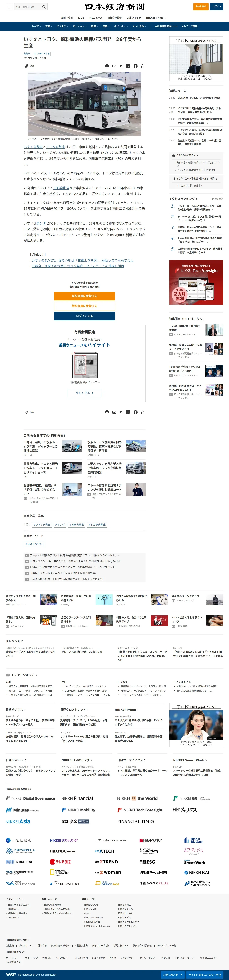Open the LIVE header tab
This screenshot has width=229, height=980.
pyautogui.click(x=81, y=17)
